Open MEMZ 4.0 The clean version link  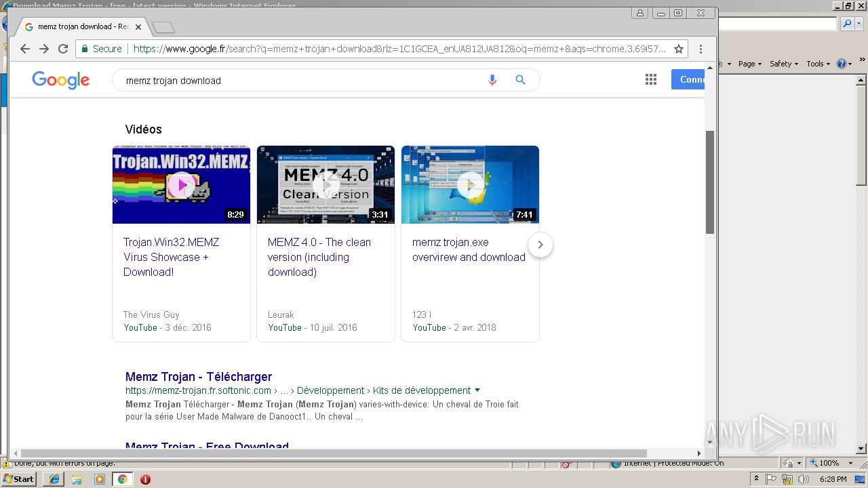point(319,257)
